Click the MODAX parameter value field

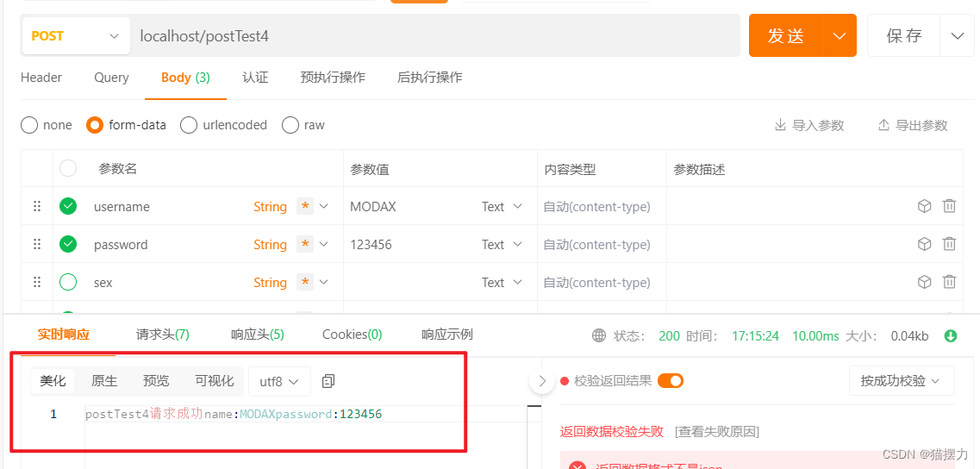click(411, 206)
